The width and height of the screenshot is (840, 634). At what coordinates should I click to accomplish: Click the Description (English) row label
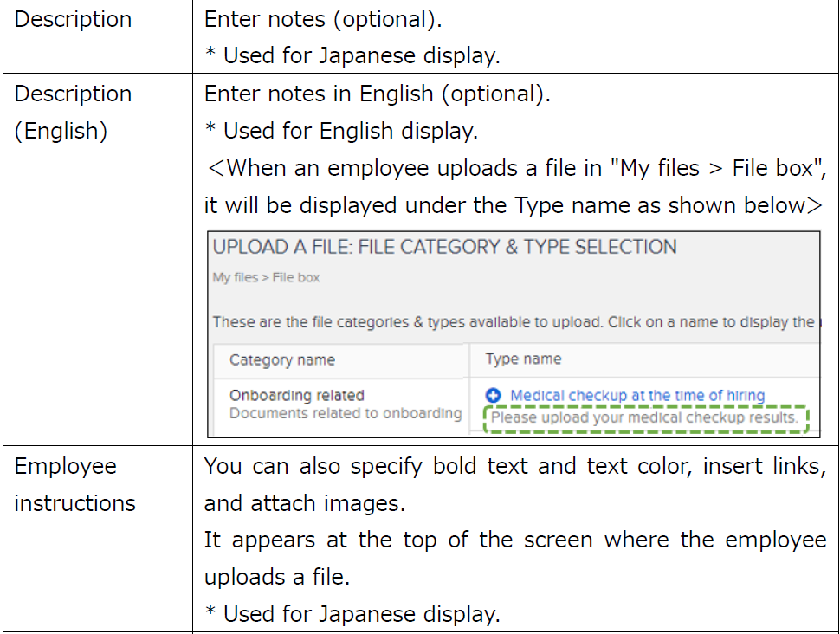[x=73, y=112]
